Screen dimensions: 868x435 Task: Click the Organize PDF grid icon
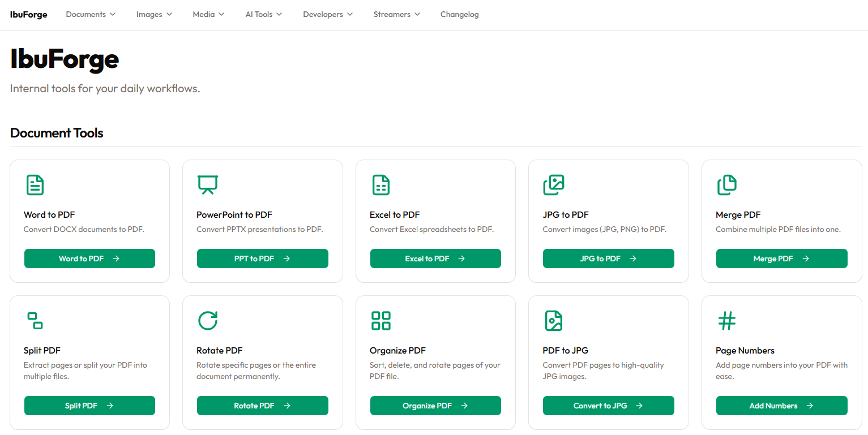pos(380,321)
